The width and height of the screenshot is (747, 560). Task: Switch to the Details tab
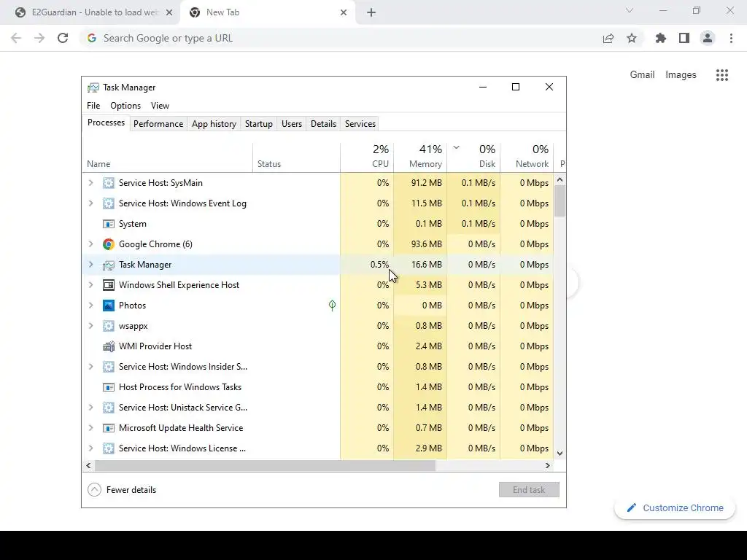point(323,124)
